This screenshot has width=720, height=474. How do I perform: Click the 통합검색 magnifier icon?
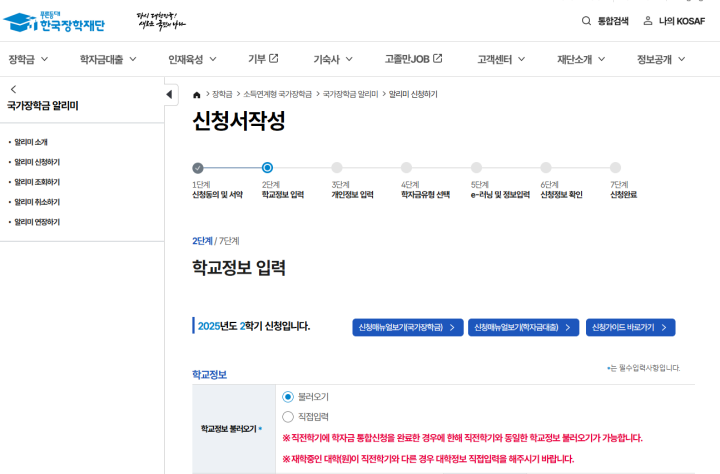pyautogui.click(x=586, y=21)
